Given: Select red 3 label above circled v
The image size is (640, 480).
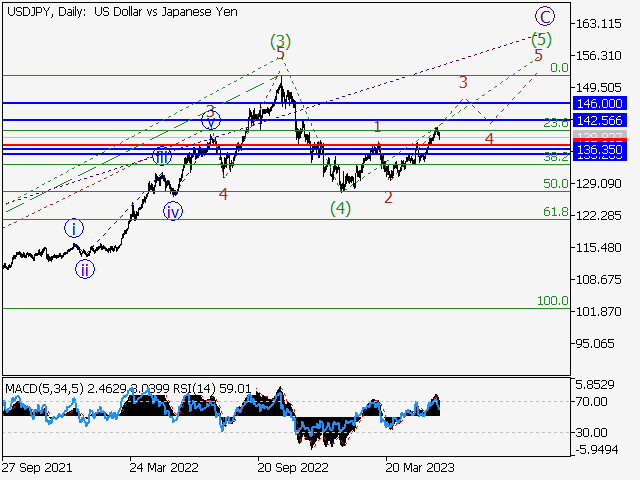Looking at the screenshot, I should [x=210, y=111].
